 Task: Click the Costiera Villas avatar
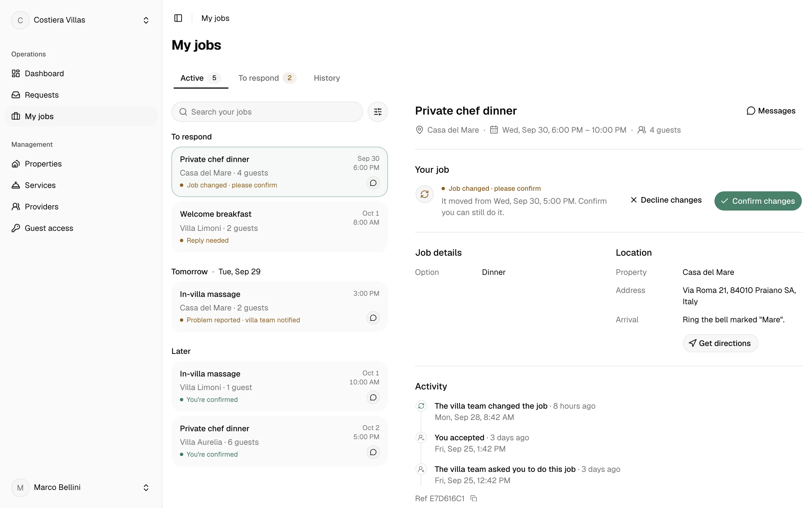pos(20,20)
